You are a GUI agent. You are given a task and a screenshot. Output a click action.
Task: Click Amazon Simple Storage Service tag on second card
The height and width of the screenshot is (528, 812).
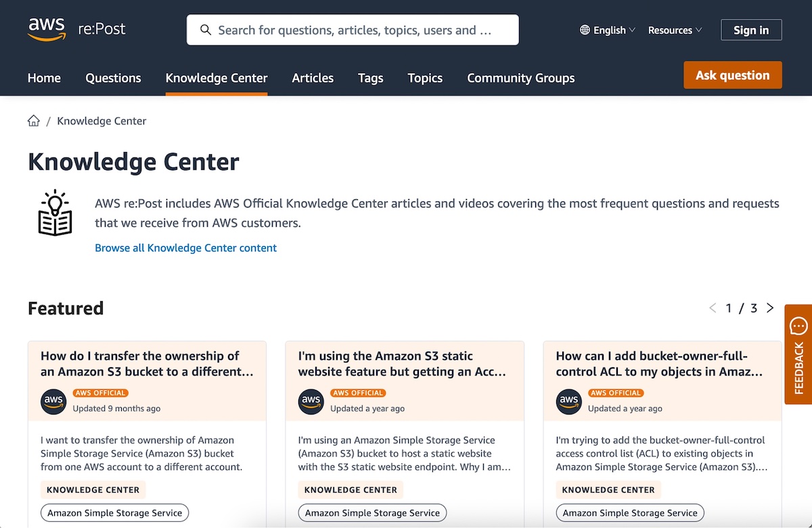[x=372, y=512]
